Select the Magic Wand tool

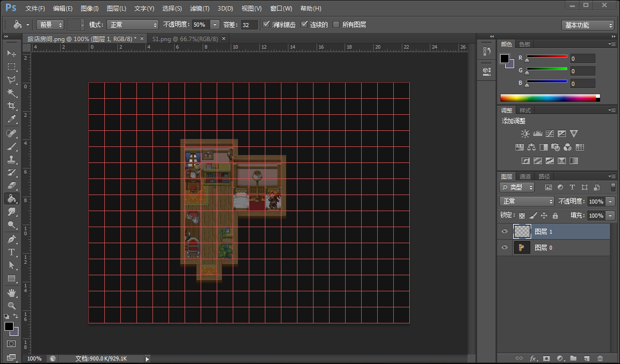(11, 93)
